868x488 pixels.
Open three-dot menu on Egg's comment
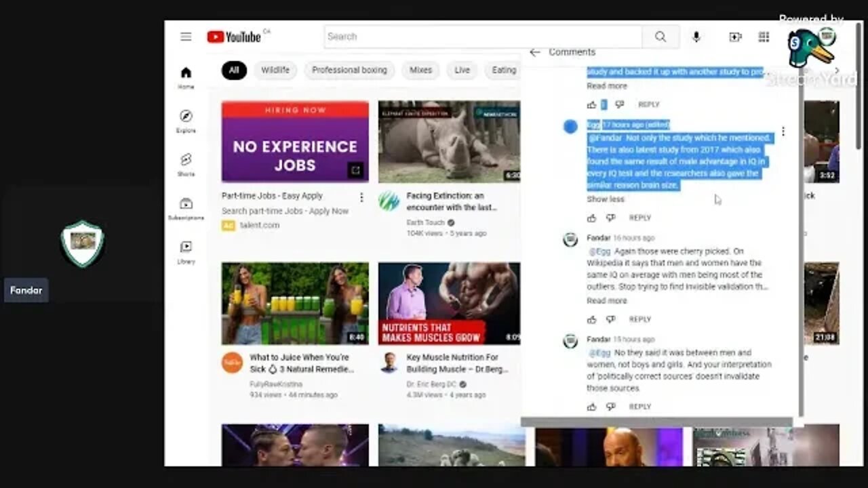click(x=783, y=131)
